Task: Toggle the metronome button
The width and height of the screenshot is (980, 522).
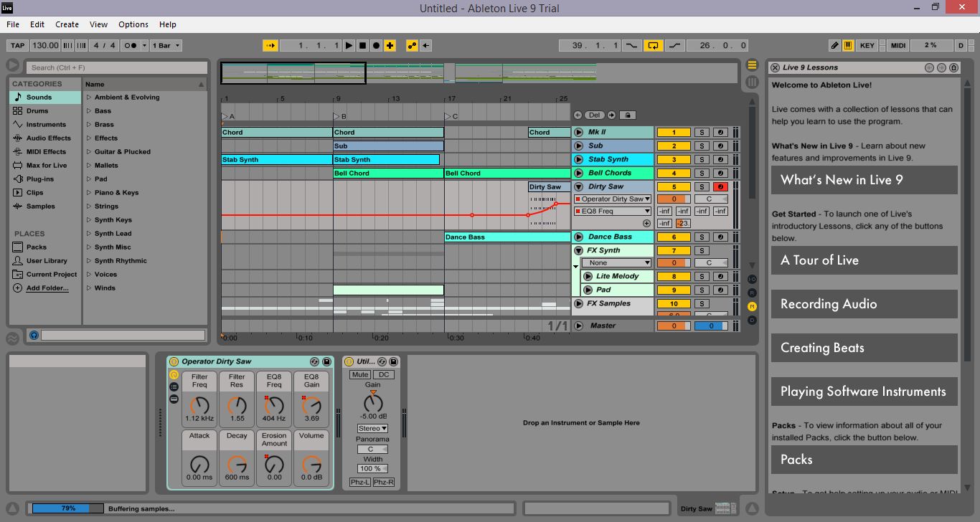Action: pos(131,45)
